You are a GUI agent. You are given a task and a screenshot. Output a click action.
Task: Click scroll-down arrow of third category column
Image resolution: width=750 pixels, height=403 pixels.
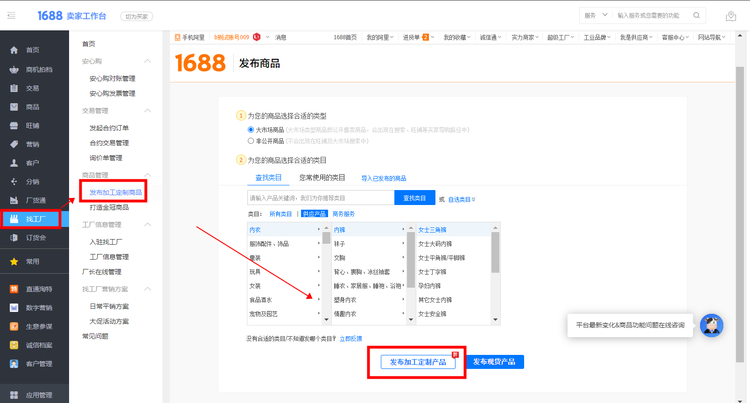point(495,319)
